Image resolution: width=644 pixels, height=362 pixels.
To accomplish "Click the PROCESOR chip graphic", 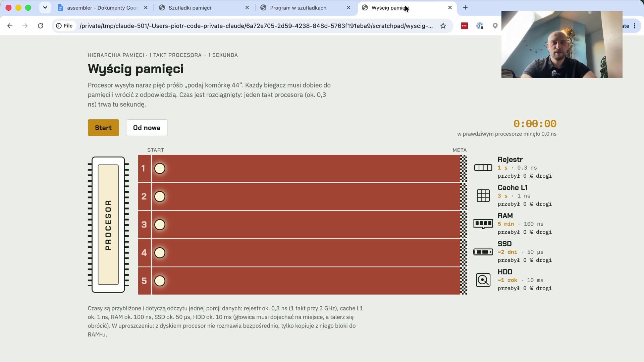I will click(x=108, y=225).
